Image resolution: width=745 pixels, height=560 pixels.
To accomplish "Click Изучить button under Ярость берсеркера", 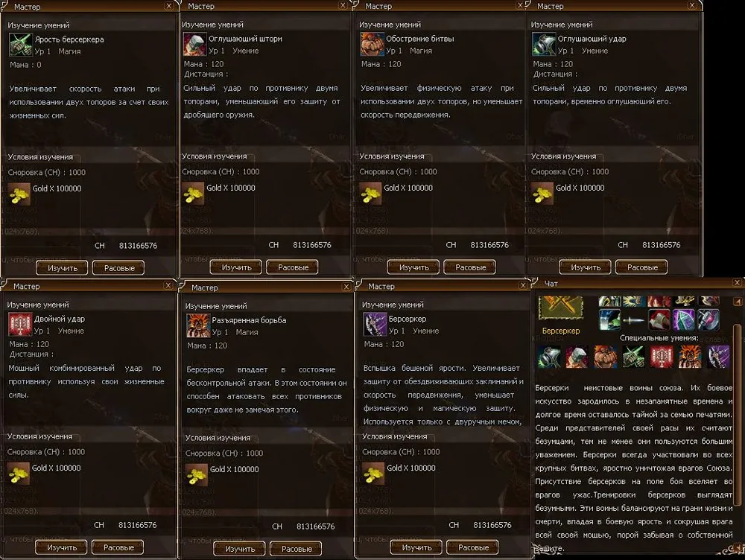I will pyautogui.click(x=63, y=268).
